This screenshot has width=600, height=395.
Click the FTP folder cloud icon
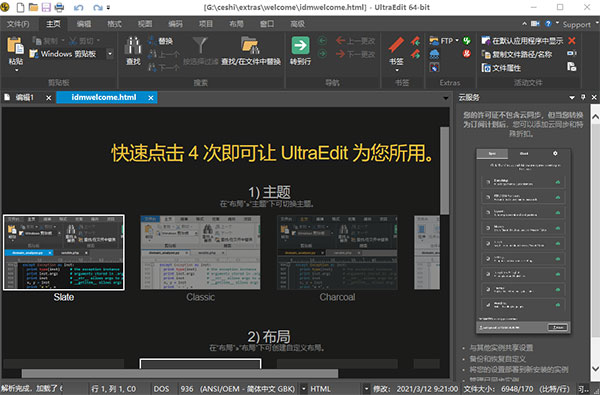click(434, 41)
